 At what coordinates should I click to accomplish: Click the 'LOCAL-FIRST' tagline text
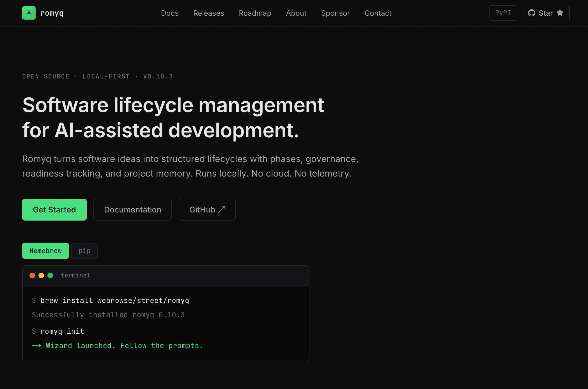106,77
